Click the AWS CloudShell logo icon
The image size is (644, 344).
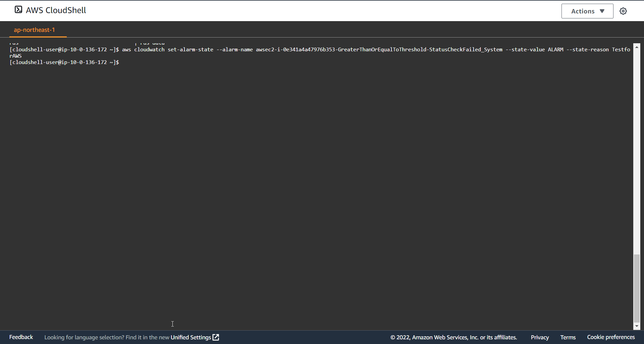tap(18, 10)
